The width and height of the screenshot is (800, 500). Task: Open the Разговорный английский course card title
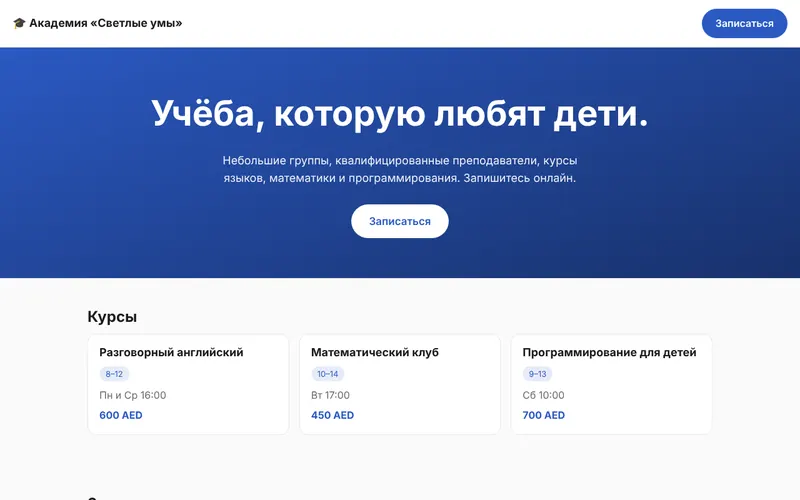pyautogui.click(x=171, y=353)
